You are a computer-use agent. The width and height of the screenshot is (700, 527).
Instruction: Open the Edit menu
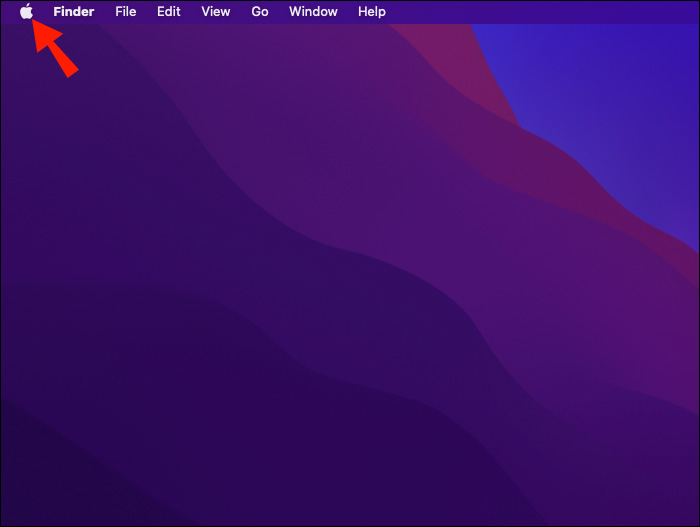(168, 12)
